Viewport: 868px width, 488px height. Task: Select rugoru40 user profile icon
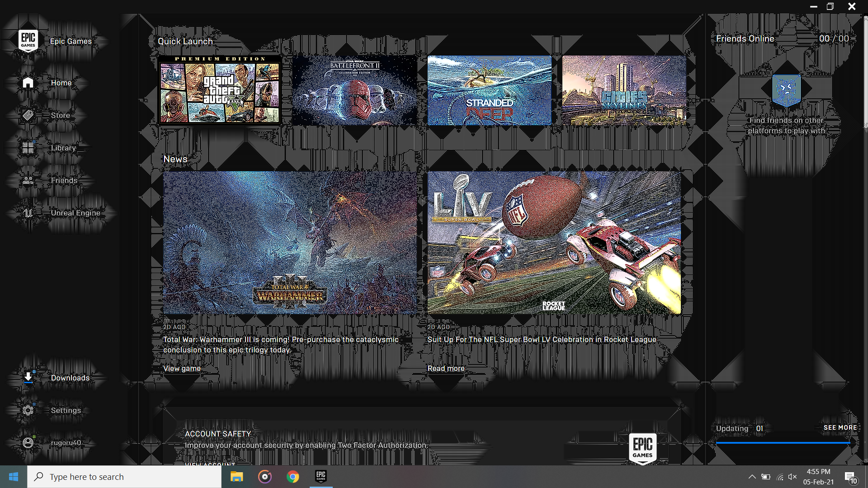point(28,442)
